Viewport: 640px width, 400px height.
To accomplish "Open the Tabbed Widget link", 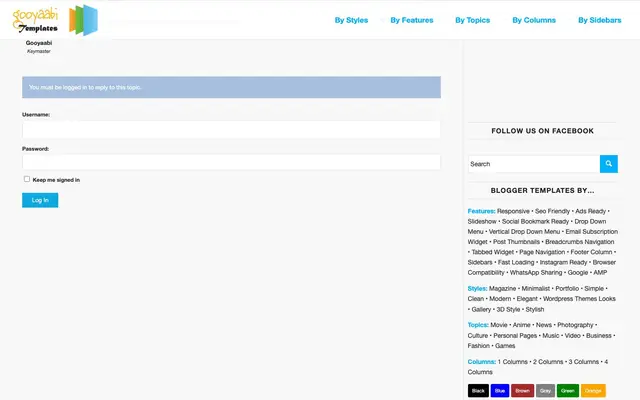I will [x=493, y=252].
